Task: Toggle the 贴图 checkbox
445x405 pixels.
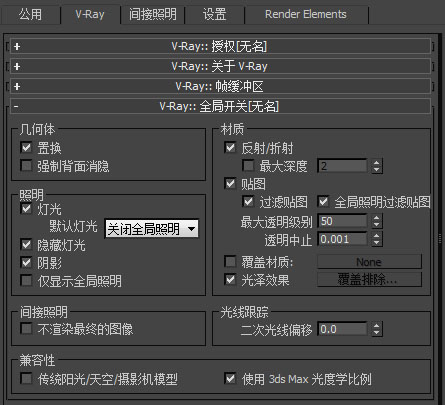Action: pyautogui.click(x=230, y=183)
